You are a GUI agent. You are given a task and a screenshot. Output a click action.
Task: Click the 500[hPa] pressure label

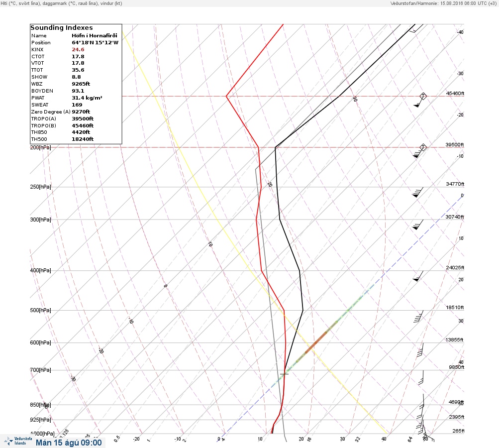[x=40, y=310]
